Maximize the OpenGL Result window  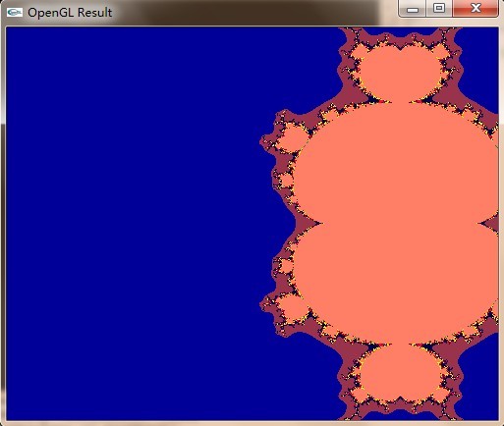coord(439,9)
